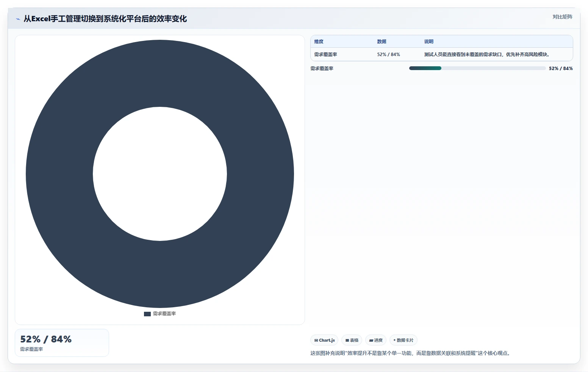Select the 数据 column header
Screen dimensions: 588x372
pos(382,42)
